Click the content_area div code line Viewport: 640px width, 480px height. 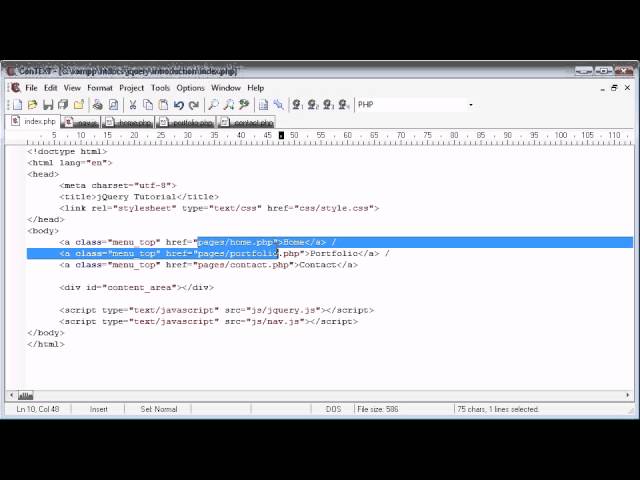136,287
